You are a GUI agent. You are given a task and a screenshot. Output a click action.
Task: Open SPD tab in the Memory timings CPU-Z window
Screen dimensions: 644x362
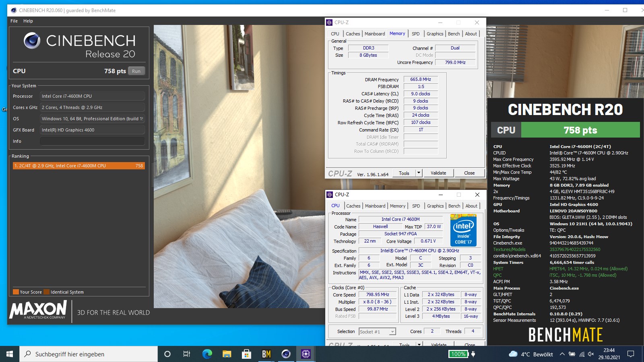(x=416, y=34)
